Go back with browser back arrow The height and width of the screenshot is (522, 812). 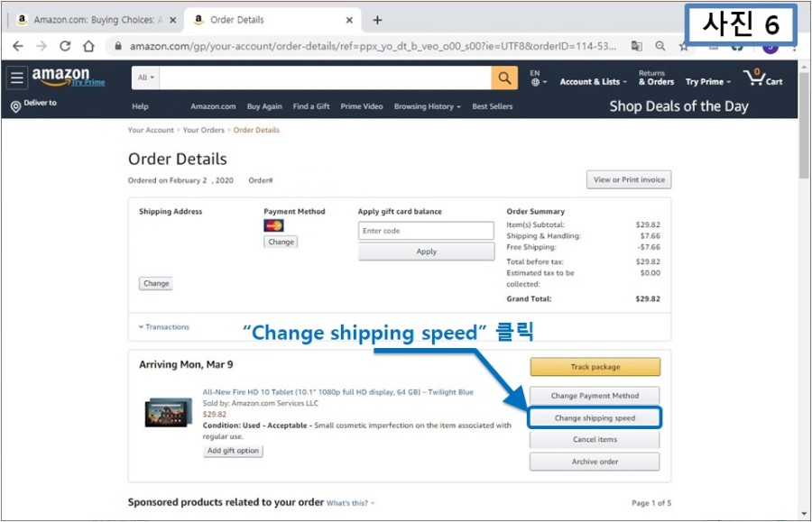click(18, 46)
